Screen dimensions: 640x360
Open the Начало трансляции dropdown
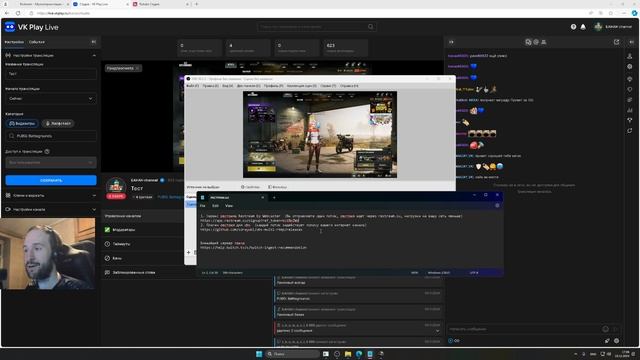[51, 98]
